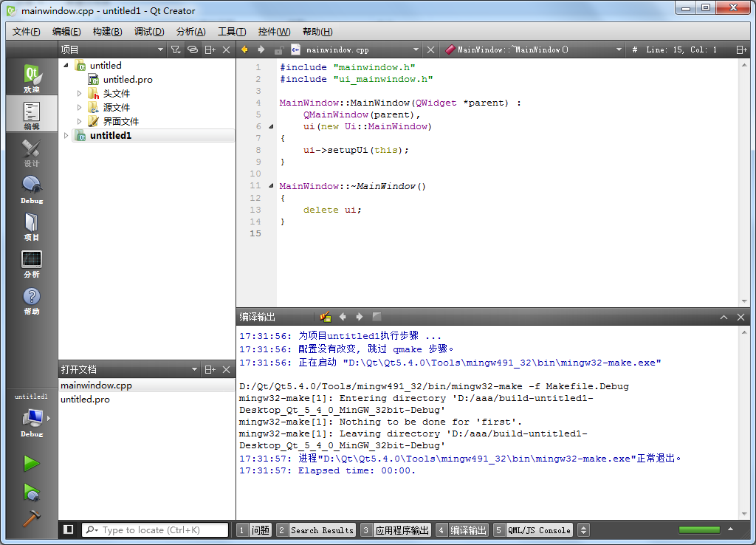
Task: Collapse the untitled project tree
Action: (x=66, y=65)
